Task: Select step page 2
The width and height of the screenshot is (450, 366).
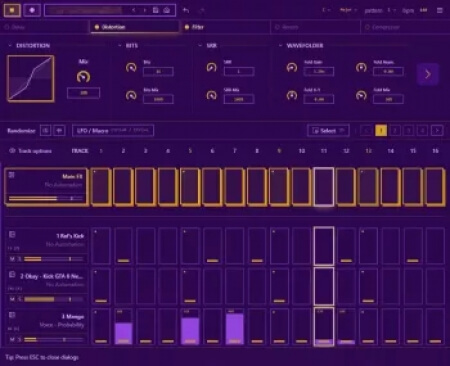Action: click(x=395, y=131)
